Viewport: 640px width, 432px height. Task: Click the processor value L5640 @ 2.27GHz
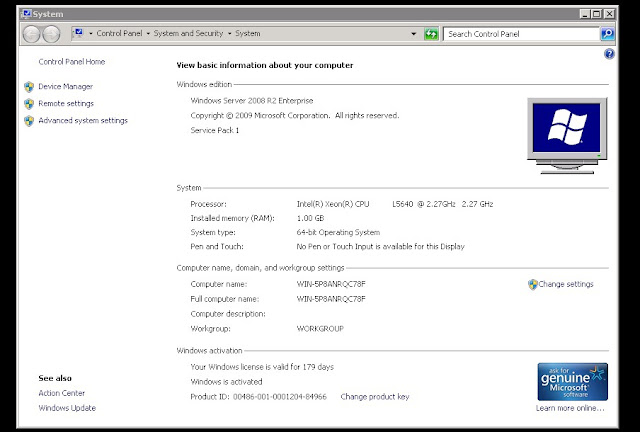424,204
